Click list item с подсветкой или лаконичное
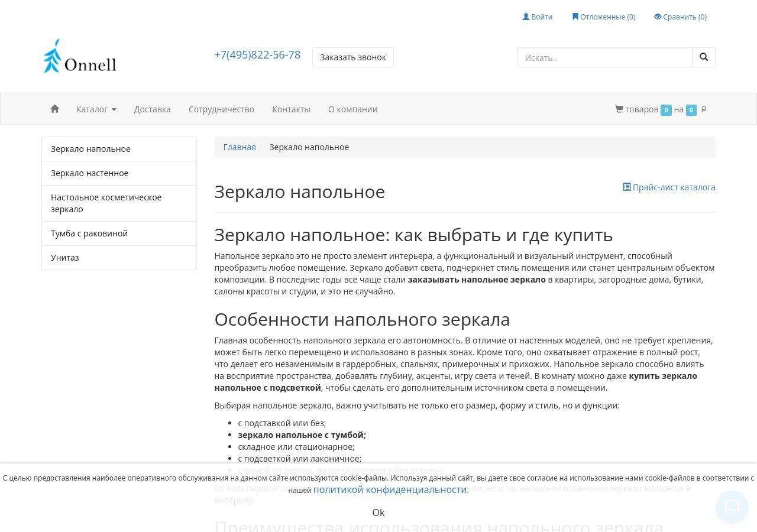The height and width of the screenshot is (532, 757). coord(300,459)
